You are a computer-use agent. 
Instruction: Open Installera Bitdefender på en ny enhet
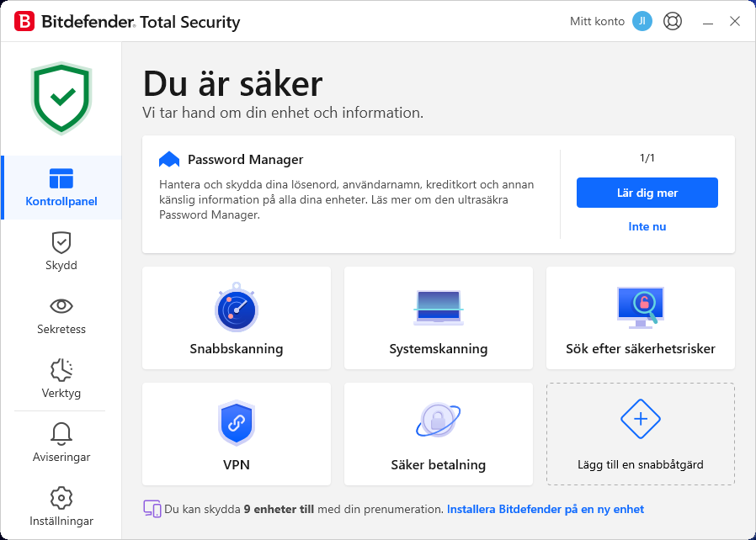click(546, 509)
